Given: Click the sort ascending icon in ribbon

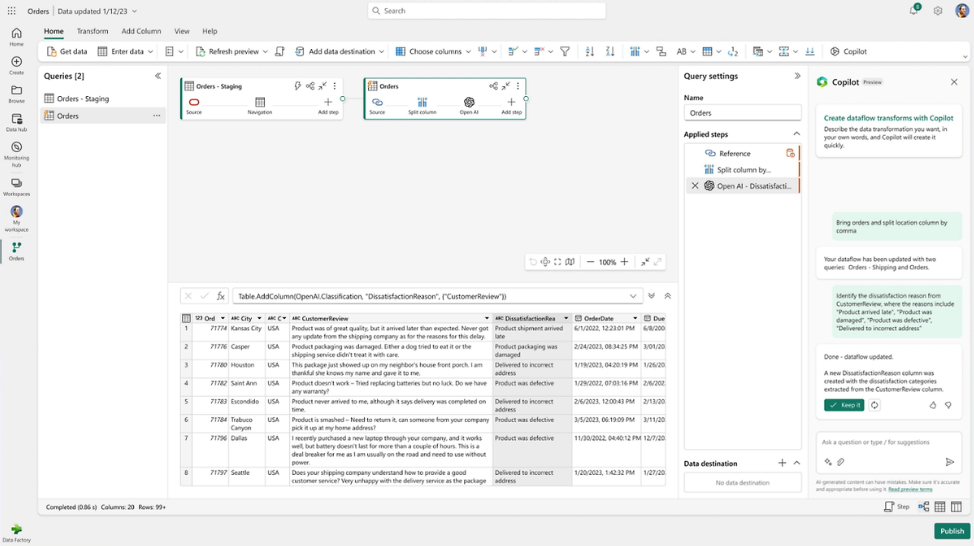Looking at the screenshot, I should [590, 51].
